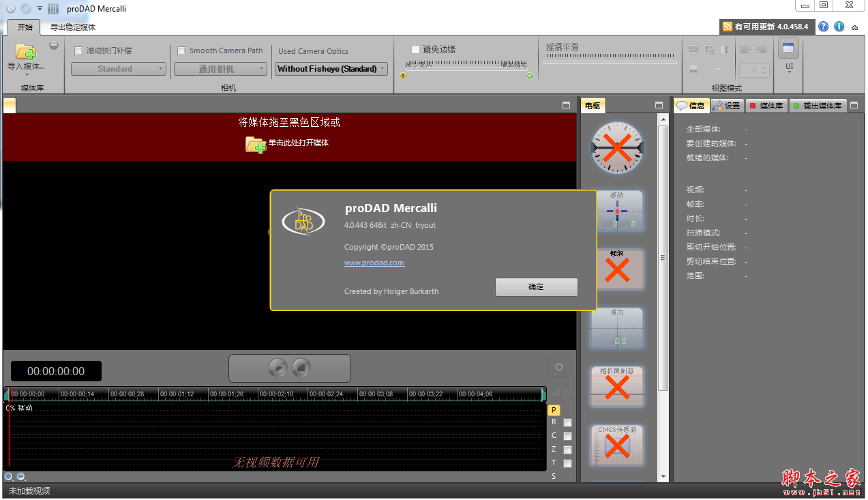Click the 移动 crosshair gauge icon
Viewport: 868px width, 500px height.
(617, 211)
